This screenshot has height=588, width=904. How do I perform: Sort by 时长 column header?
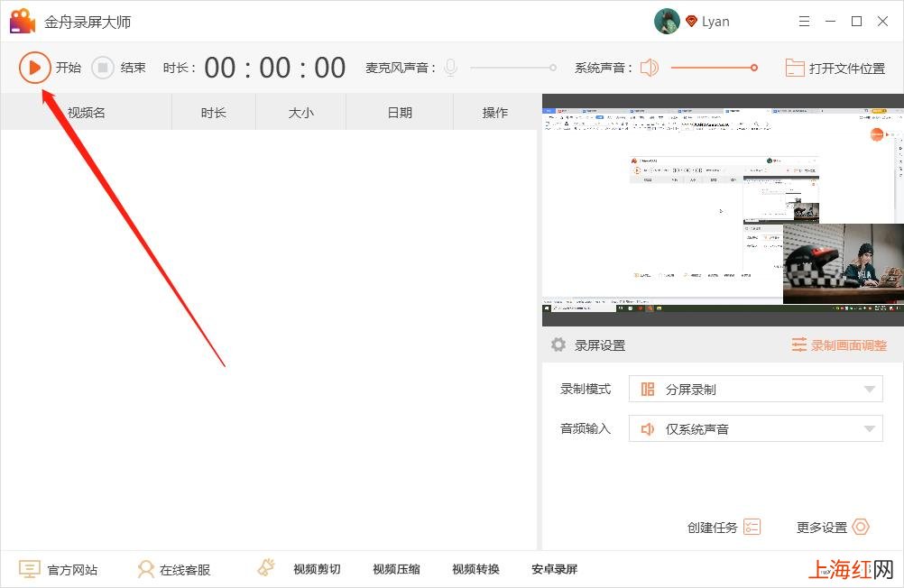213,113
